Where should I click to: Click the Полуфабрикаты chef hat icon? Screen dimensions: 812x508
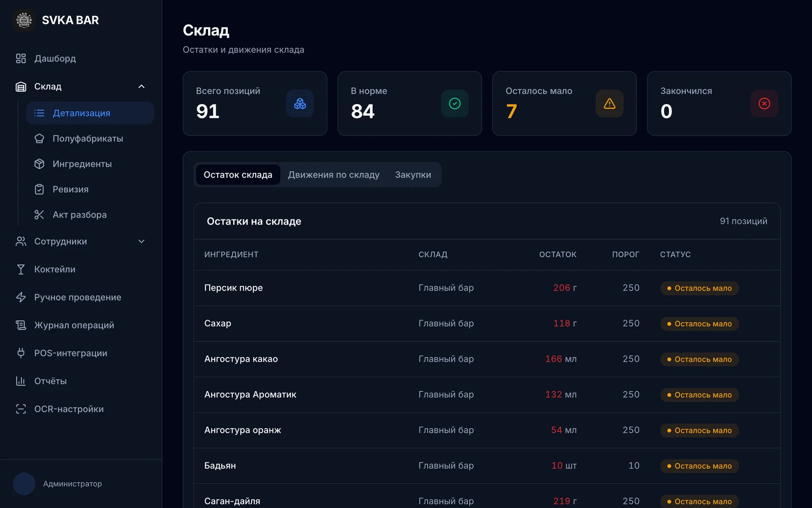39,139
